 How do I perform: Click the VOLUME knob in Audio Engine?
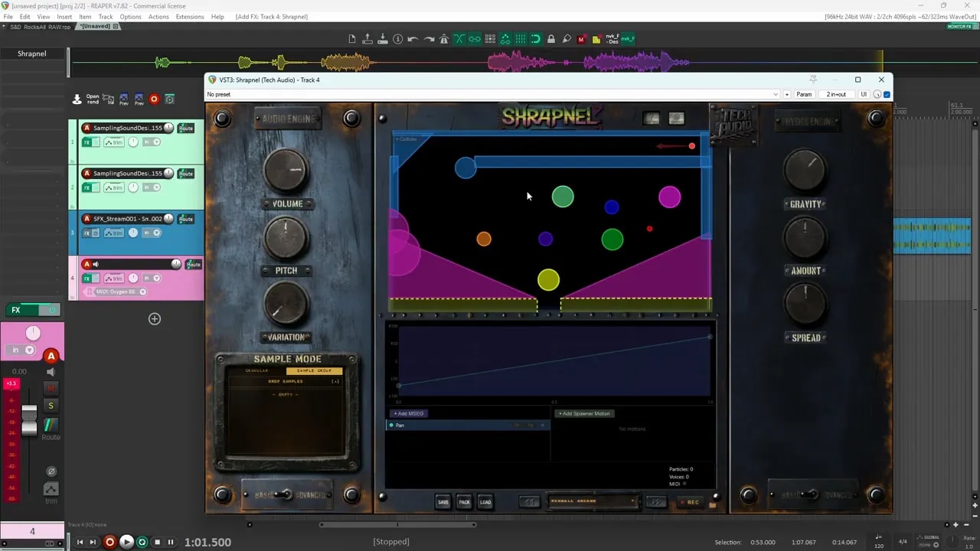pos(286,171)
